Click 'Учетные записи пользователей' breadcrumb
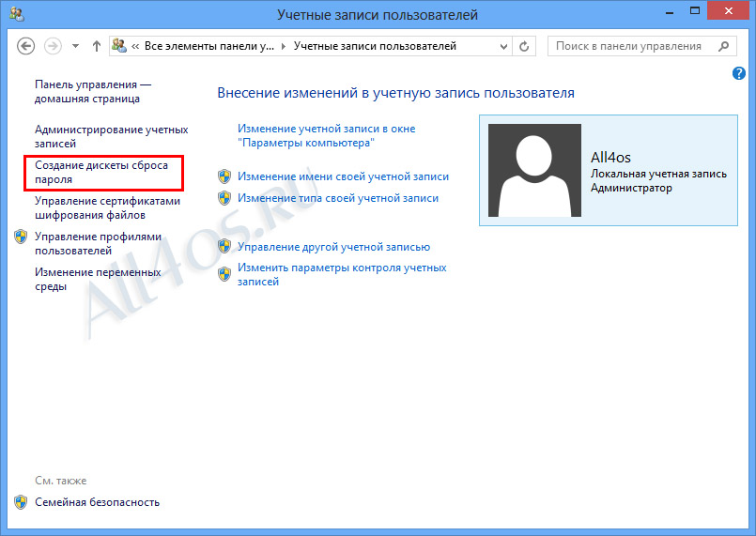 point(375,46)
